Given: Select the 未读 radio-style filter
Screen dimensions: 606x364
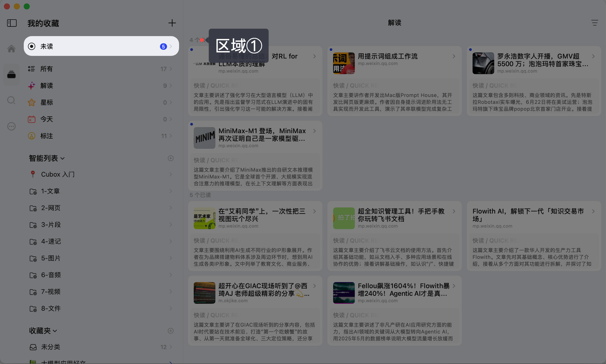Looking at the screenshot, I should point(31,46).
